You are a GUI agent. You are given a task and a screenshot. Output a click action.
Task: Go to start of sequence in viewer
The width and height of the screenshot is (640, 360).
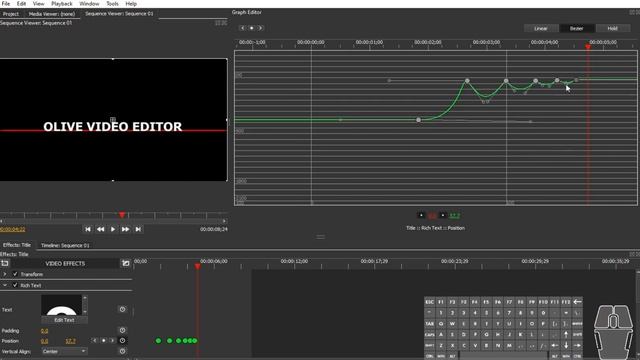coord(88,229)
